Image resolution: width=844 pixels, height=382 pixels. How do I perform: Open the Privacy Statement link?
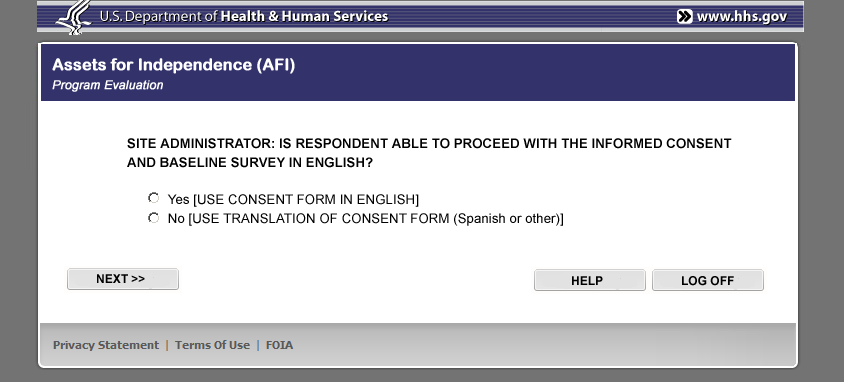(106, 345)
